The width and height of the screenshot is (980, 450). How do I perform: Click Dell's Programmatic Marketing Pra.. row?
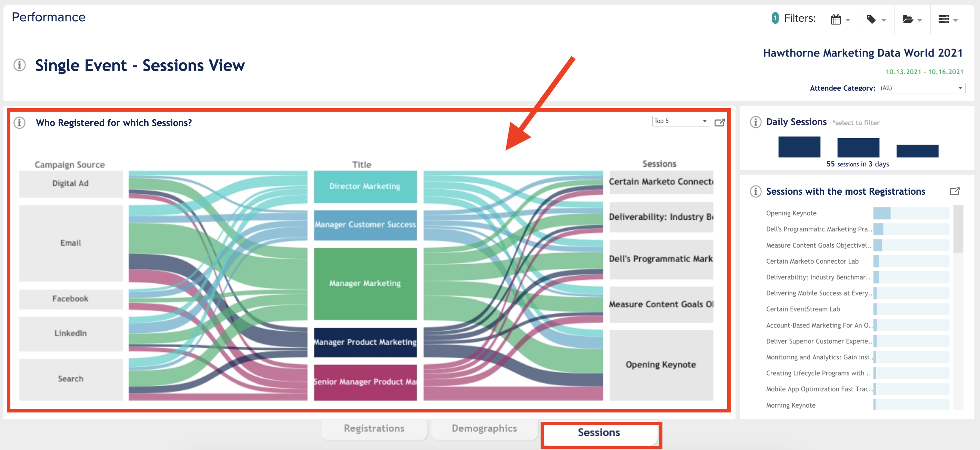pos(857,229)
